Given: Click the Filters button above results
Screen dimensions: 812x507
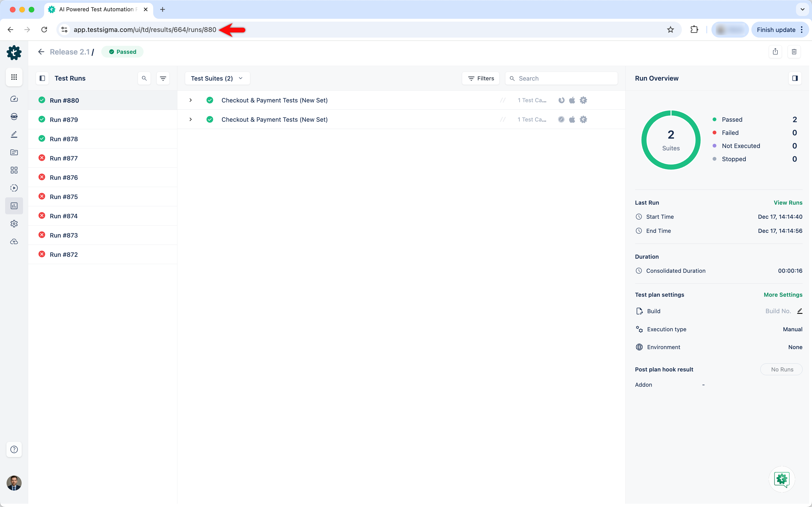Looking at the screenshot, I should [480, 78].
